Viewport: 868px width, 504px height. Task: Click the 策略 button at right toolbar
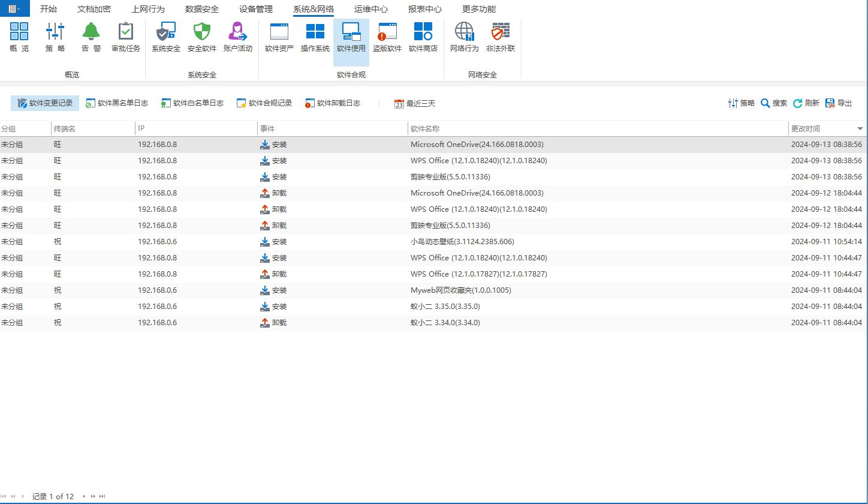pyautogui.click(x=742, y=103)
